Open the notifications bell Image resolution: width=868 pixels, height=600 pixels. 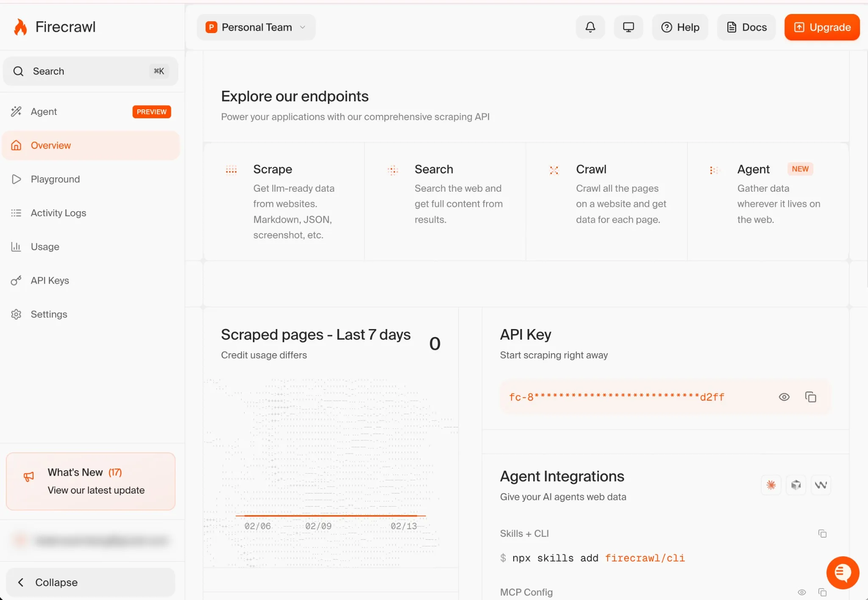click(x=590, y=27)
